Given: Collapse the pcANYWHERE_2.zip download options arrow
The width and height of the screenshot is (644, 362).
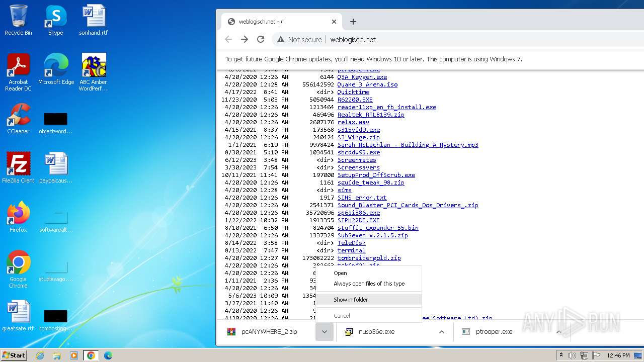Looking at the screenshot, I should pos(325,332).
